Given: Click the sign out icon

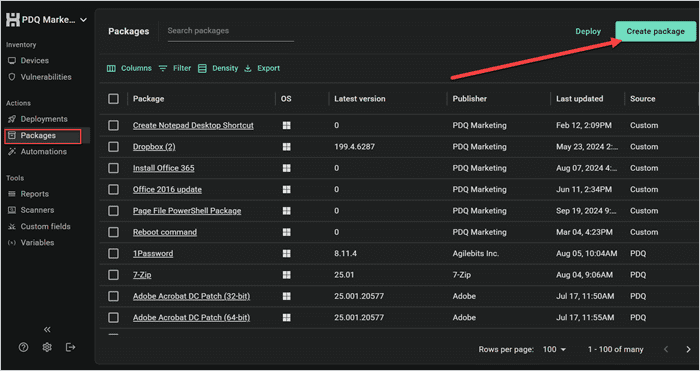Looking at the screenshot, I should pos(70,347).
